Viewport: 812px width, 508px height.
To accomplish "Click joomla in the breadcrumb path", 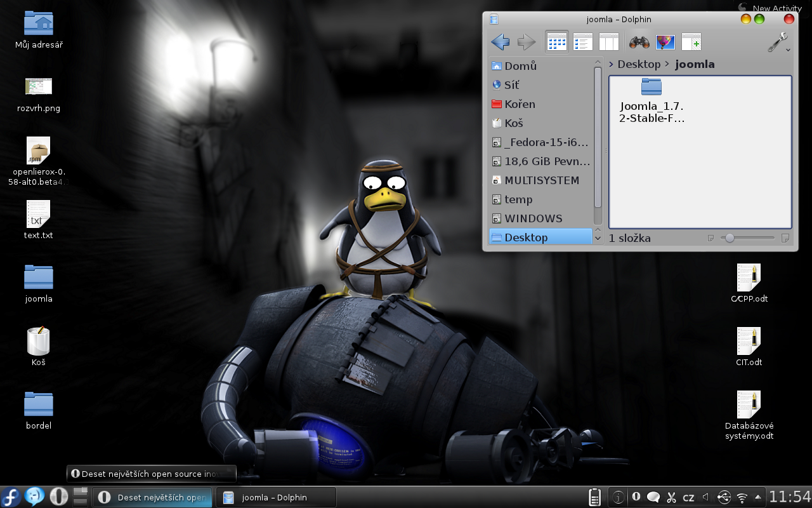I will point(695,64).
